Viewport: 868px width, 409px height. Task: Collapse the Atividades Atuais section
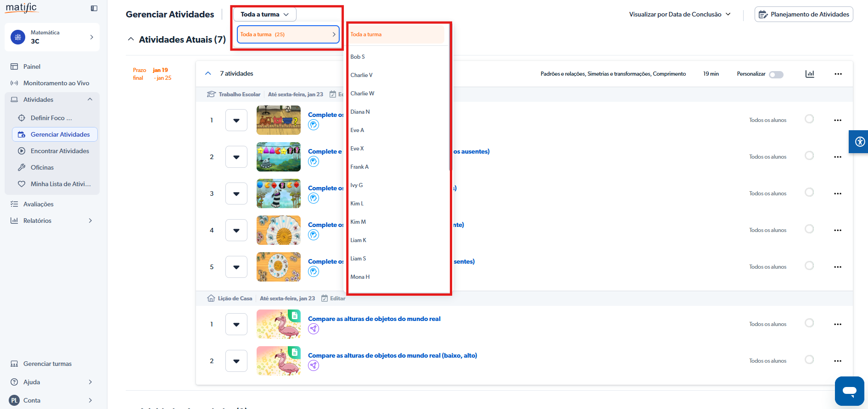[131, 39]
